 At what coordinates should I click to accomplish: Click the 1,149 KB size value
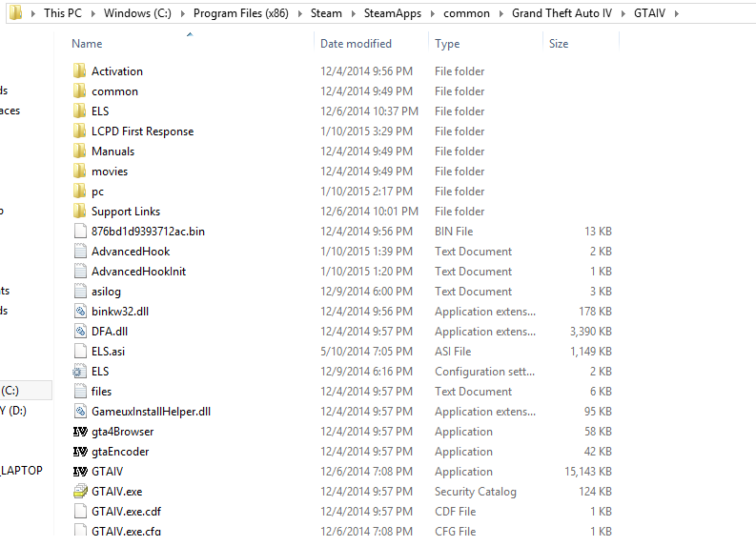[591, 352]
